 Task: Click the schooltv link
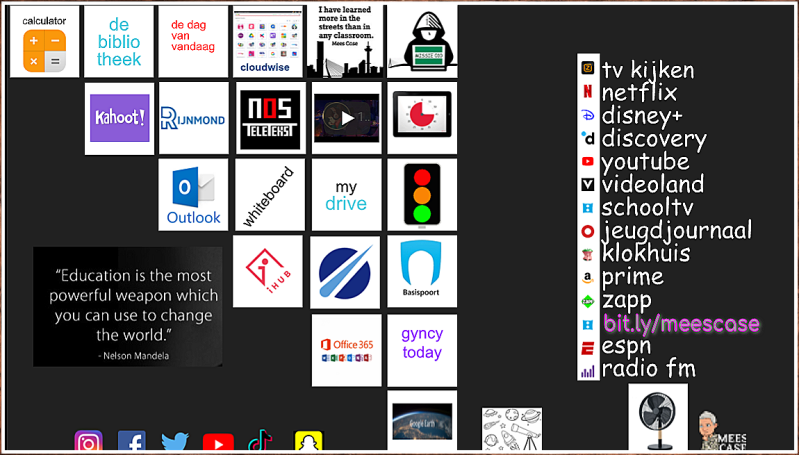(647, 208)
